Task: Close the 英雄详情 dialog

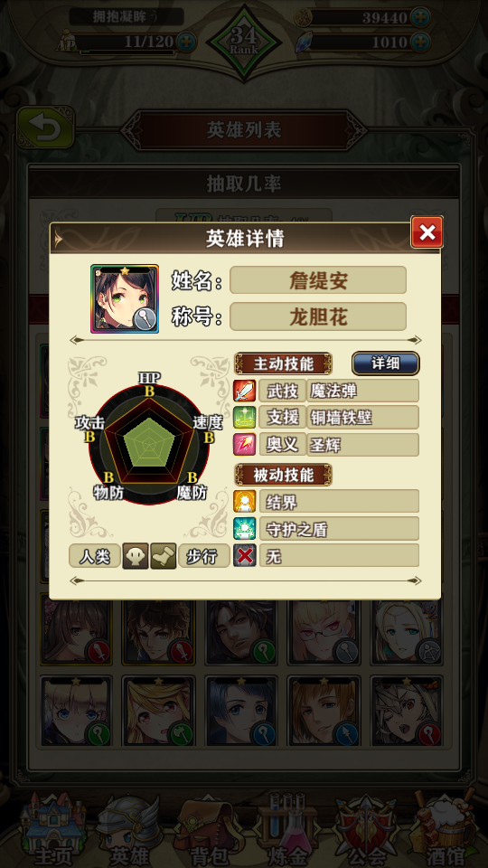Action: [x=427, y=232]
